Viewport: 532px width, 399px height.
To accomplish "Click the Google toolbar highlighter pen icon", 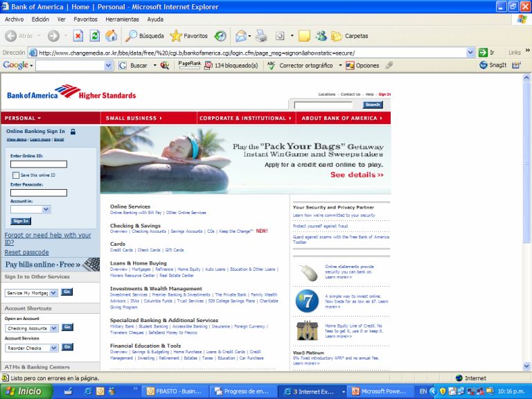I will point(389,65).
